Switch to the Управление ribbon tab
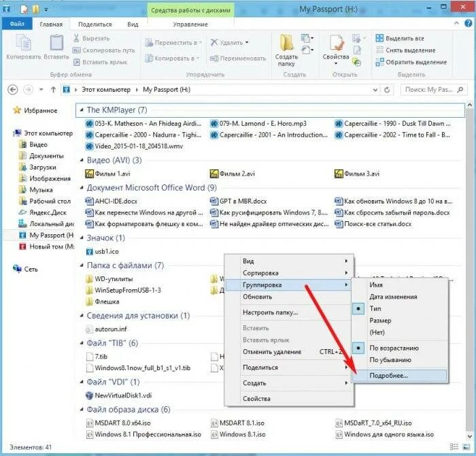 click(x=190, y=25)
